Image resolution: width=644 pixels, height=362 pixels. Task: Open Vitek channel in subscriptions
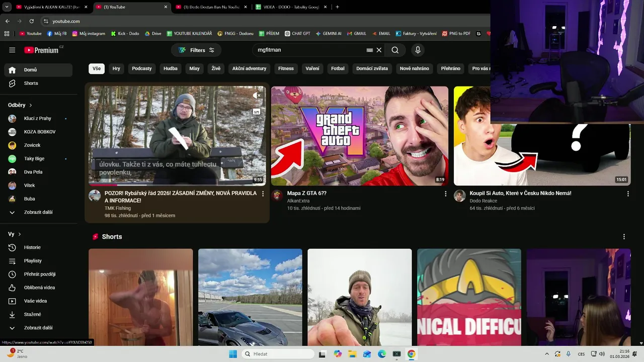[x=38, y=186]
